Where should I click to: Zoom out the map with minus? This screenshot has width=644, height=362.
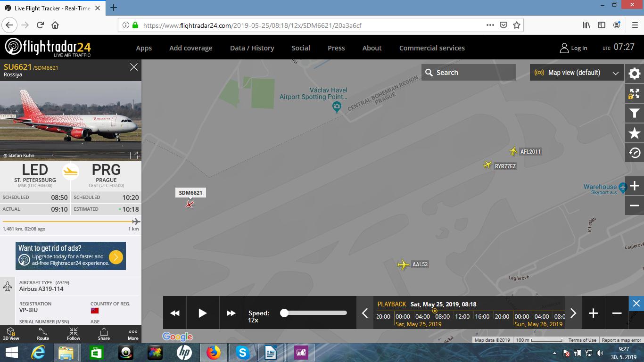pyautogui.click(x=635, y=206)
